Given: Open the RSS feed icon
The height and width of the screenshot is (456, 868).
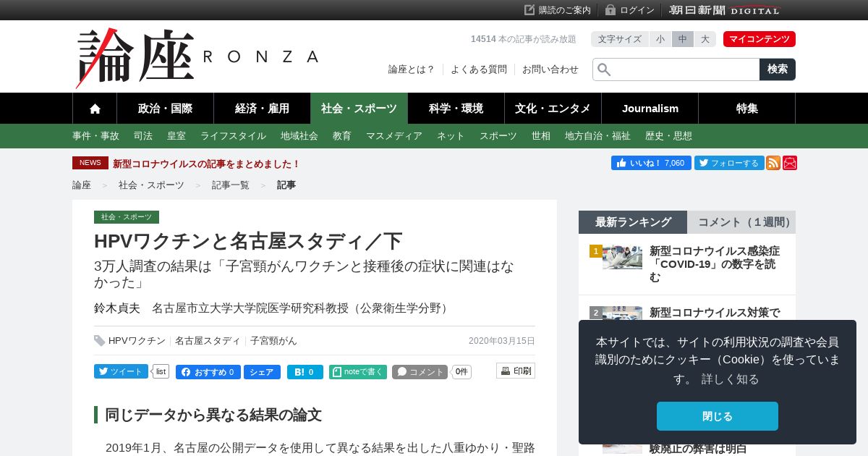Looking at the screenshot, I should click(x=773, y=163).
